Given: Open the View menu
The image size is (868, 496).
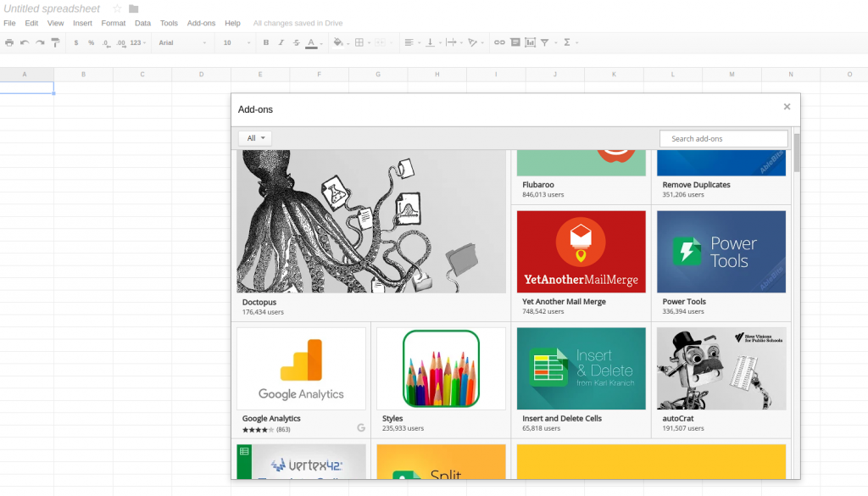Looking at the screenshot, I should [x=55, y=23].
